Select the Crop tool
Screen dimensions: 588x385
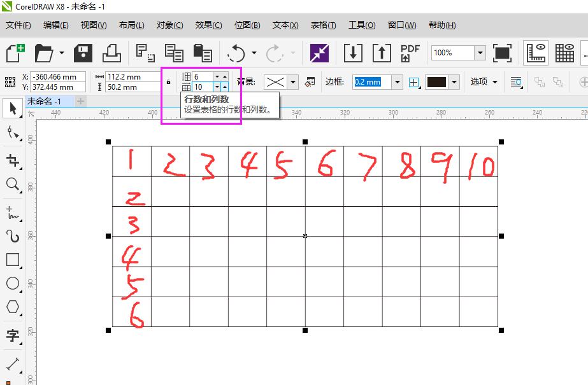coord(13,160)
